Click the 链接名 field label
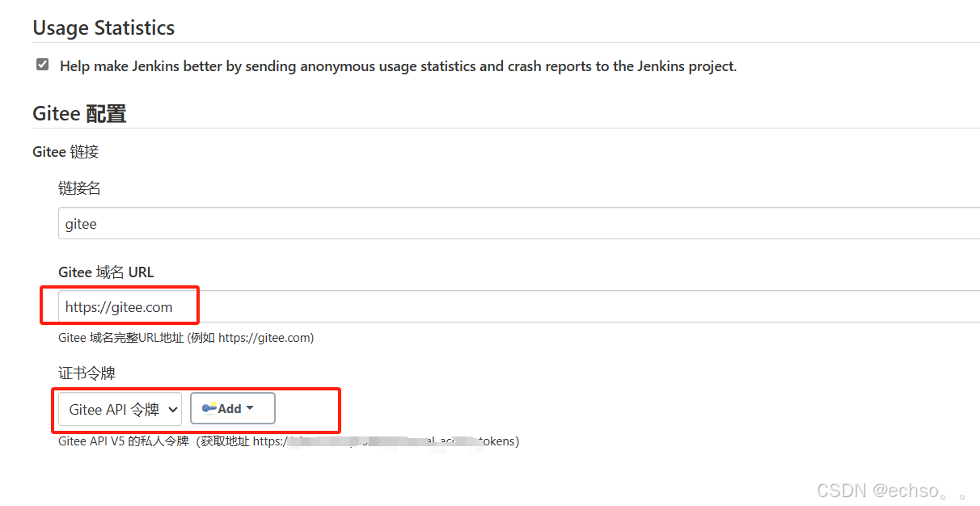The height and width of the screenshot is (506, 980). (79, 188)
